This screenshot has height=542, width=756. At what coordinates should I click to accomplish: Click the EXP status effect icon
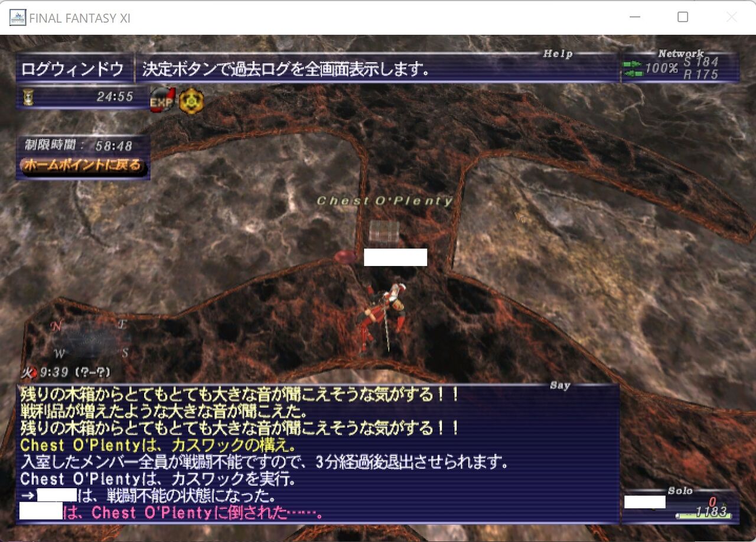pos(163,100)
